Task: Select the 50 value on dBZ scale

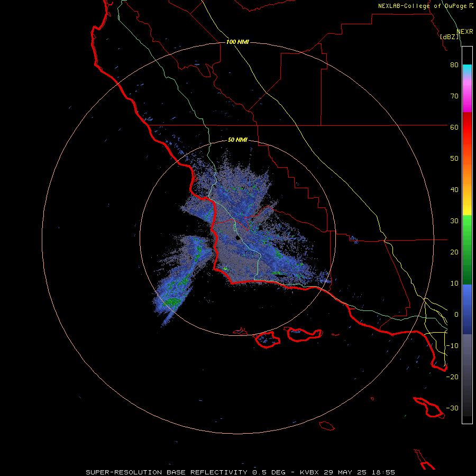Action: 454,159
